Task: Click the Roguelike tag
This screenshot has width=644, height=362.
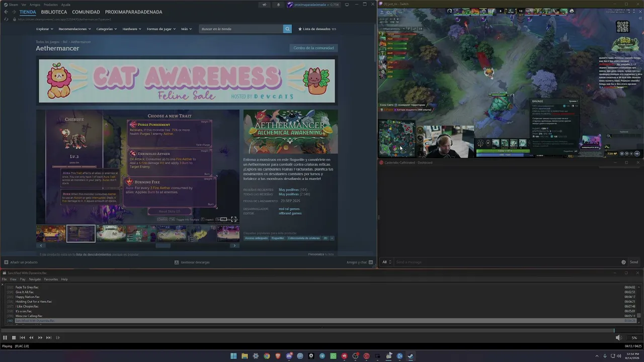Action: coord(278,238)
